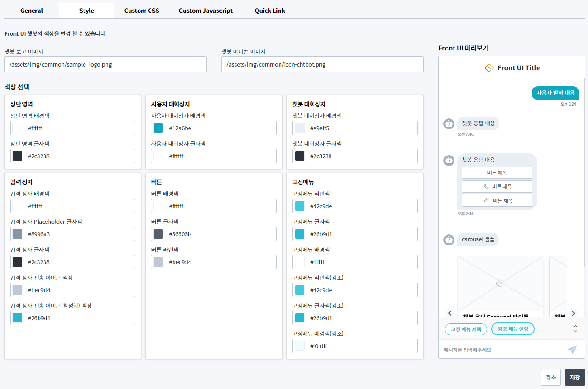This screenshot has width=588, height=389.
Task: Switch to the General tab
Action: [32, 11]
